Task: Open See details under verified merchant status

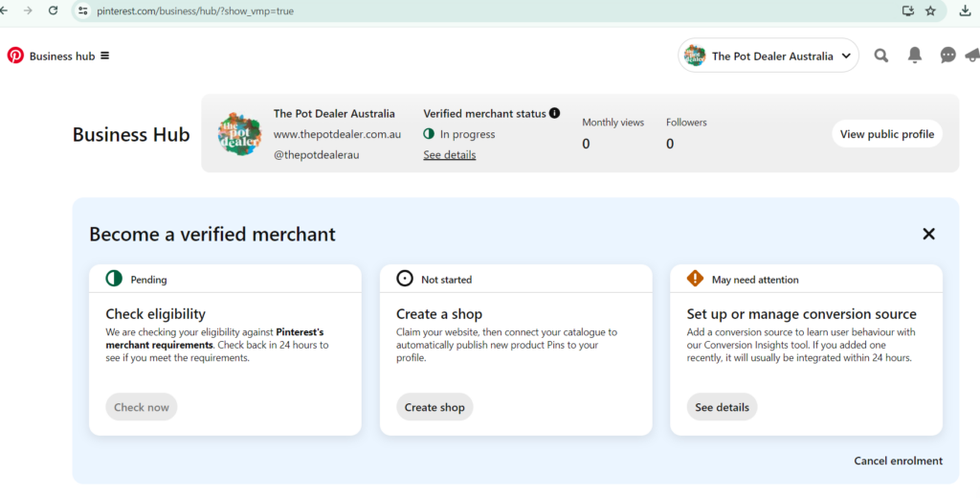Action: 449,155
